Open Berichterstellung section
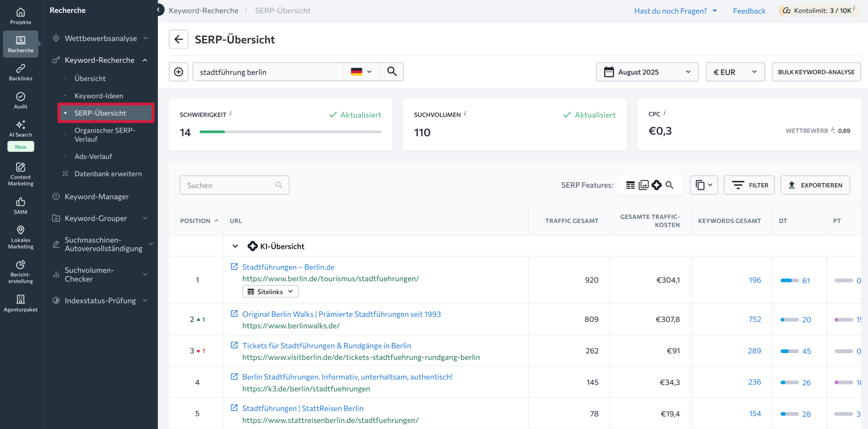Viewport: 868px width, 429px height. (x=21, y=272)
